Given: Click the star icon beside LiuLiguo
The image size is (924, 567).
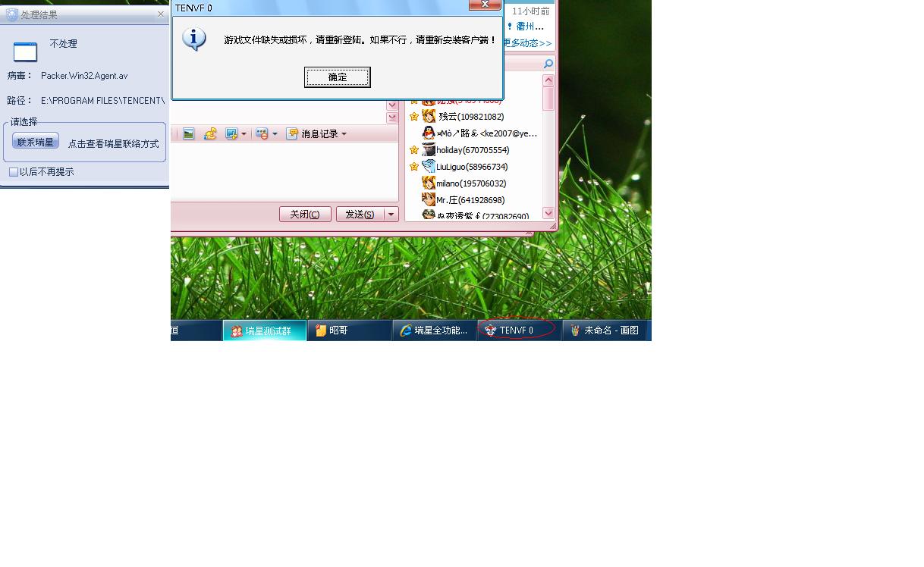Looking at the screenshot, I should point(414,167).
